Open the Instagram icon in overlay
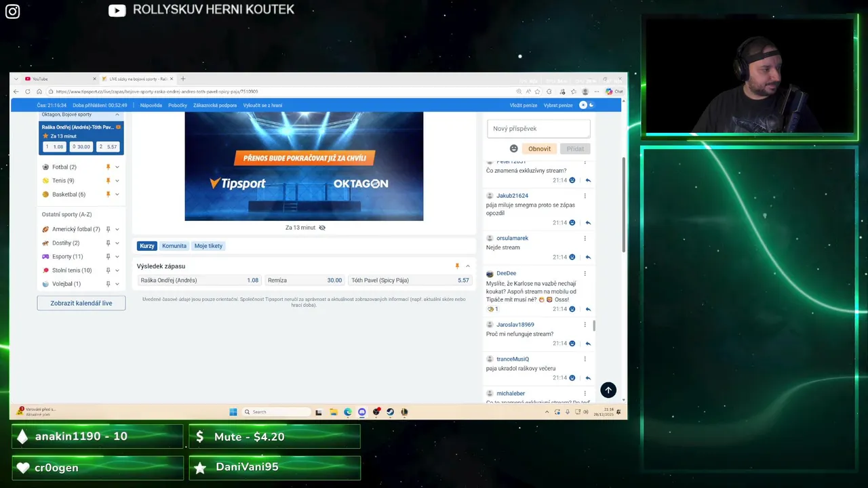This screenshot has width=868, height=488. [12, 11]
